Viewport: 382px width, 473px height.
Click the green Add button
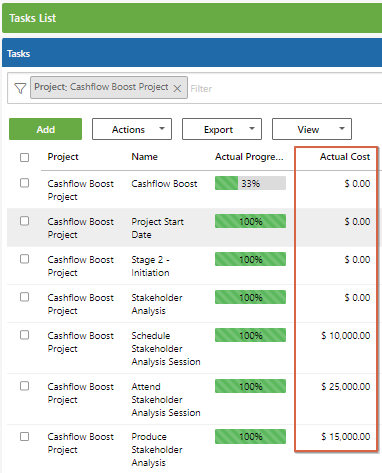[45, 129]
